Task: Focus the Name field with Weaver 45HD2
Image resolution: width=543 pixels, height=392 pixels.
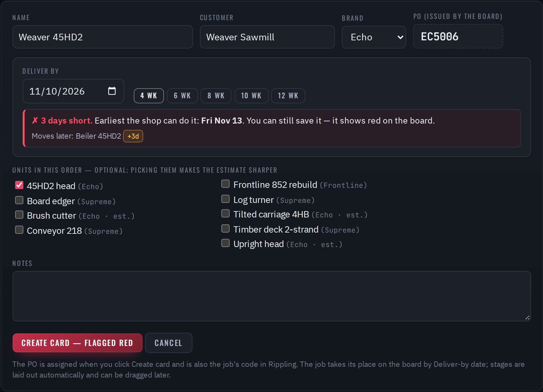Action: click(102, 37)
